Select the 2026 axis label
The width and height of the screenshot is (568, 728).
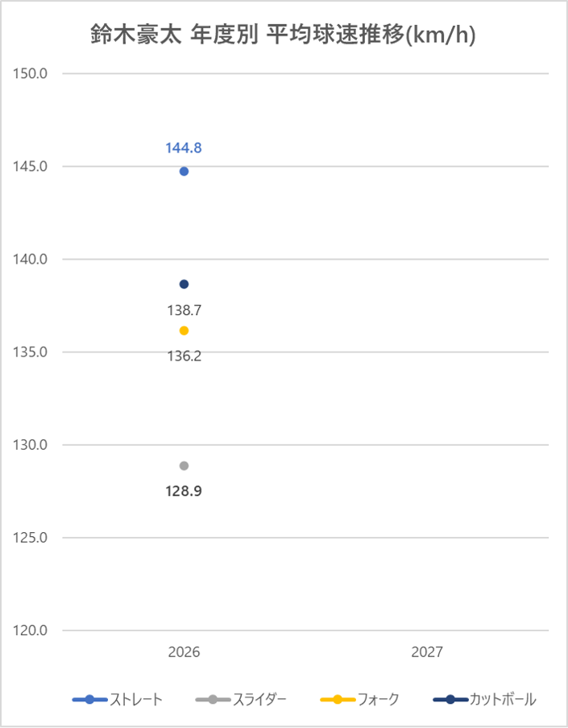tap(184, 652)
